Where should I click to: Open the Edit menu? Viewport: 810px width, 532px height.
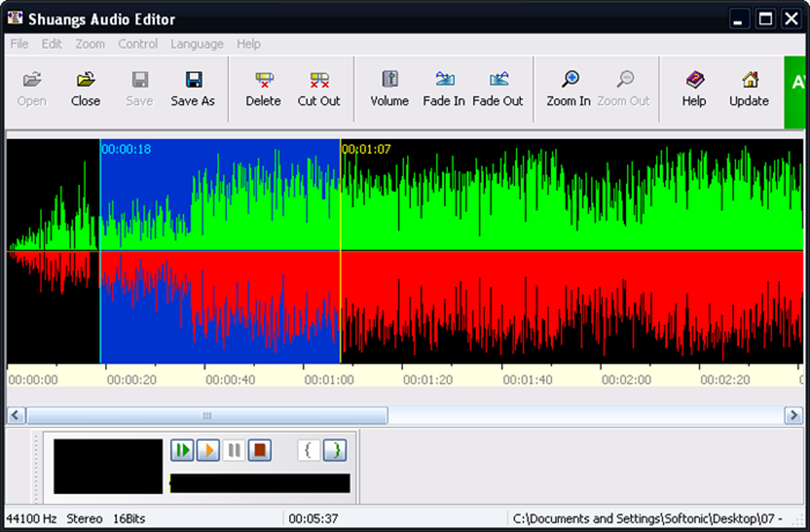pyautogui.click(x=52, y=44)
